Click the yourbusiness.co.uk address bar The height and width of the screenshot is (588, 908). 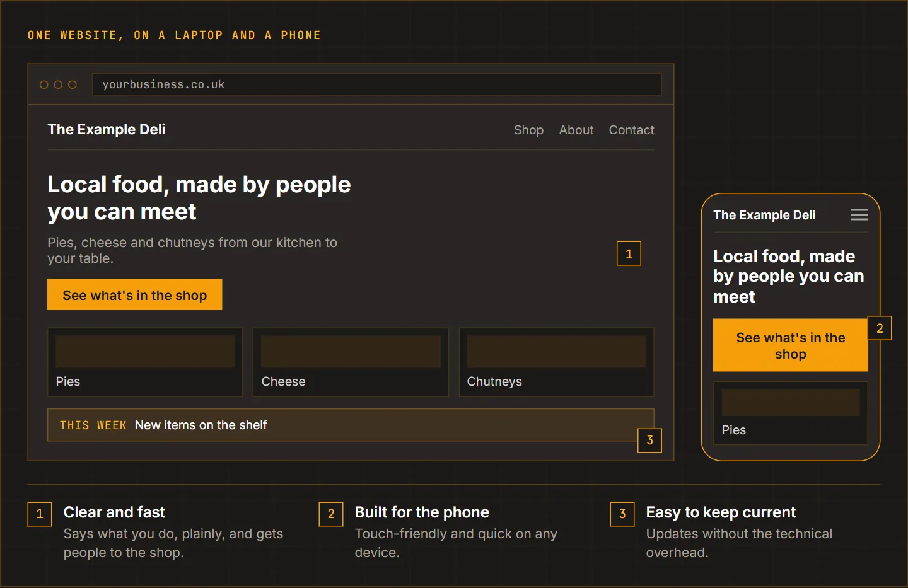click(376, 84)
